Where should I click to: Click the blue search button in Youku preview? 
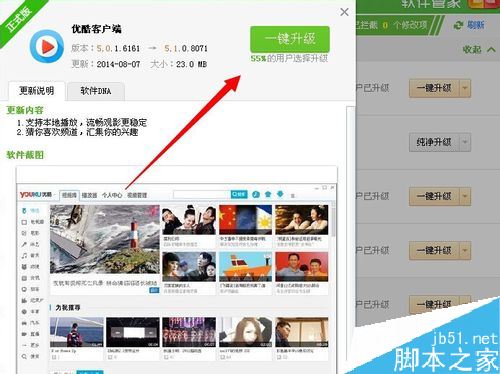pyautogui.click(x=239, y=194)
